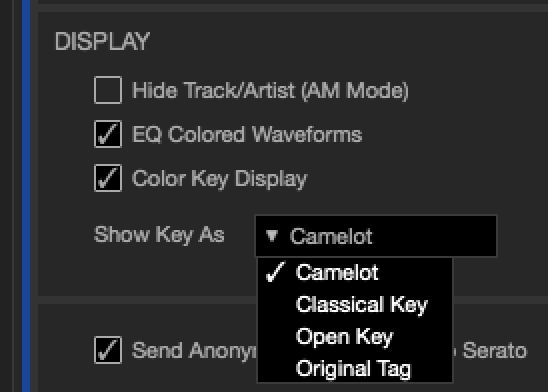Screen dimensions: 548x392
Task: Click the dropdown triangle beside Camelot
Action: pyautogui.click(x=272, y=236)
